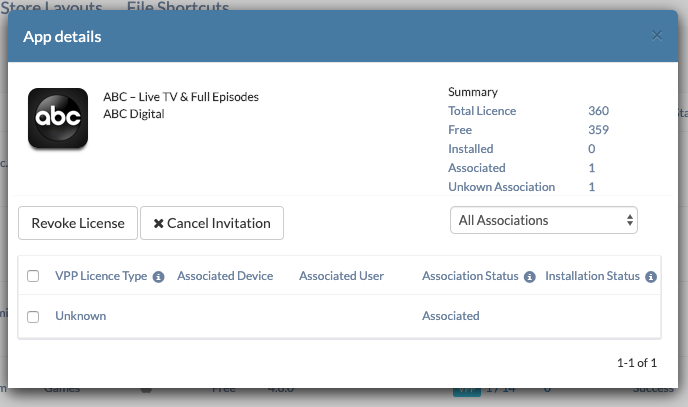The width and height of the screenshot is (688, 407).
Task: Click the Total Licence value 360
Action: pos(598,111)
